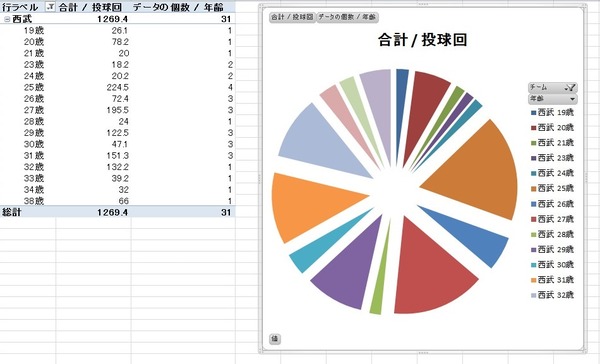Open the 行ラベル filter dropdown
The height and width of the screenshot is (364, 600).
click(50, 7)
